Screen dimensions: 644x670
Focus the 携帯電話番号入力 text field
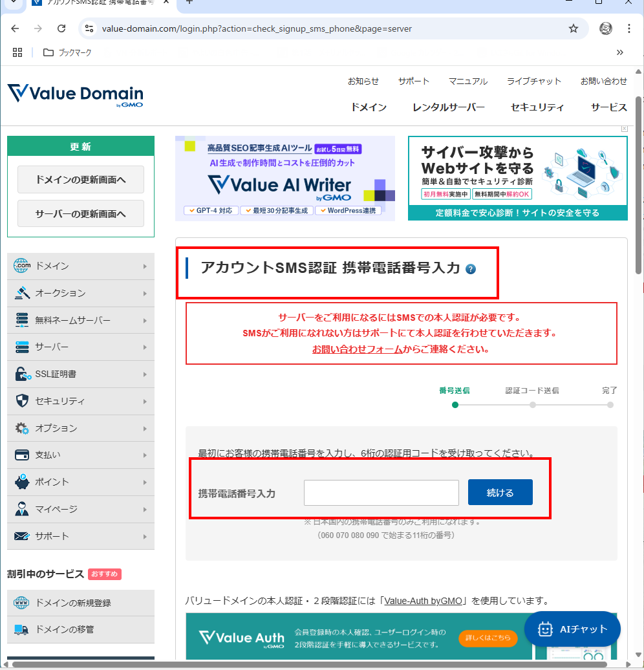(x=381, y=493)
